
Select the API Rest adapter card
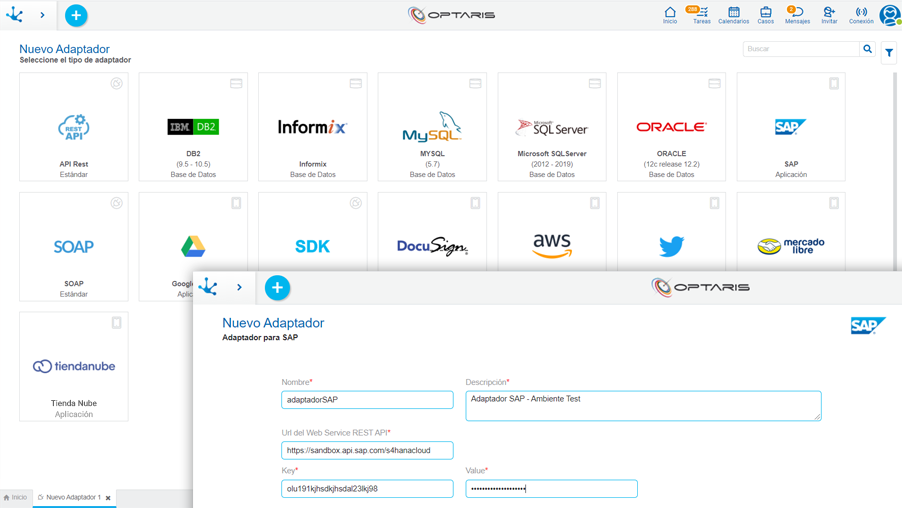74,127
